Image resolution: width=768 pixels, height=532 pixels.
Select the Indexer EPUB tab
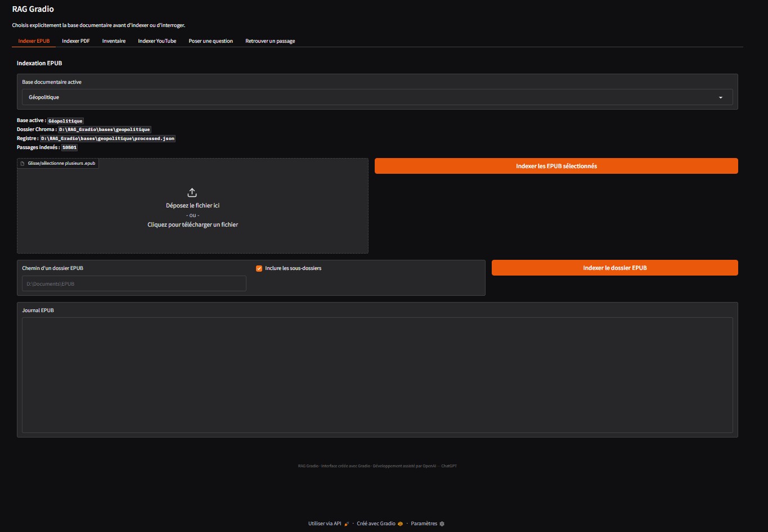pos(34,41)
